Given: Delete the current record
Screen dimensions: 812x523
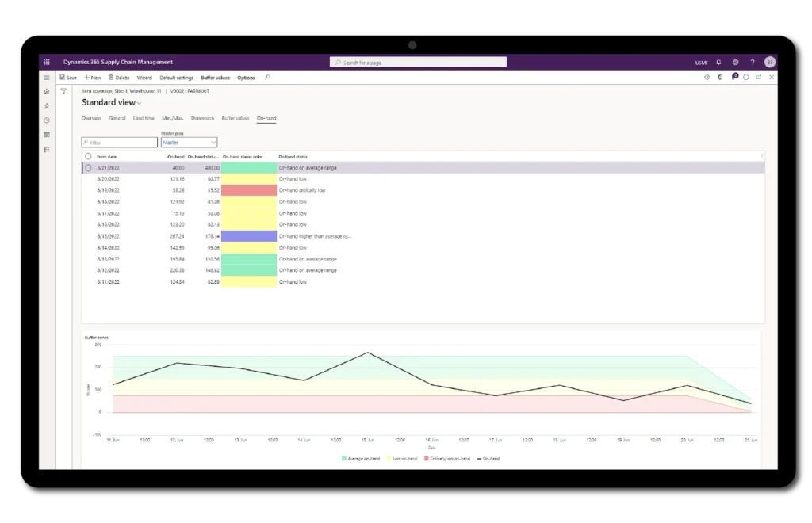Looking at the screenshot, I should click(119, 78).
